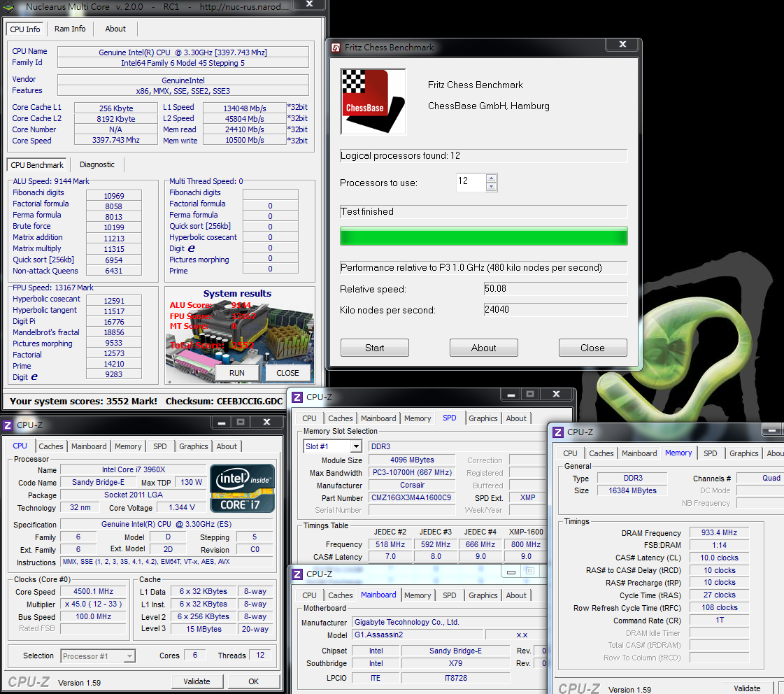Open the About tab in Nuclearus

(115, 29)
